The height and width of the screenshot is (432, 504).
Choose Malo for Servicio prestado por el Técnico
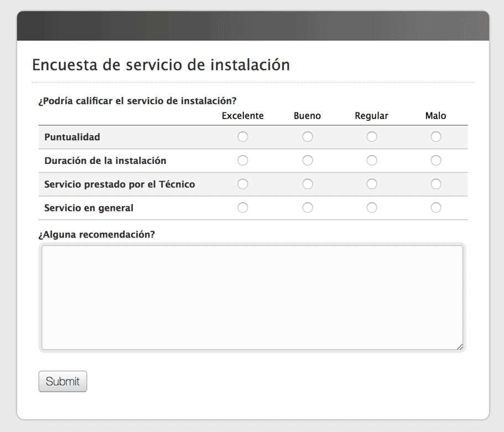pos(436,184)
